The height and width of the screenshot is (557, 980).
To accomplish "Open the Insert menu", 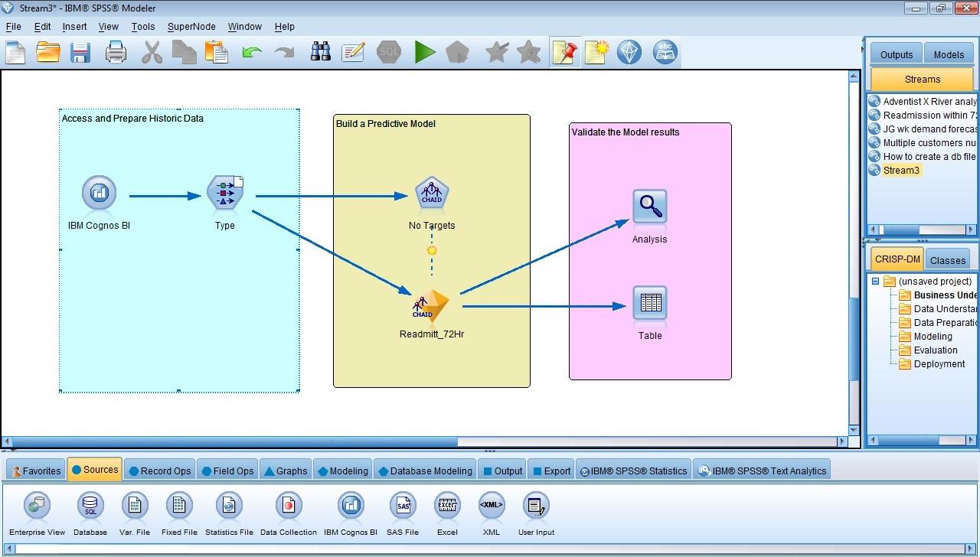I will 74,27.
